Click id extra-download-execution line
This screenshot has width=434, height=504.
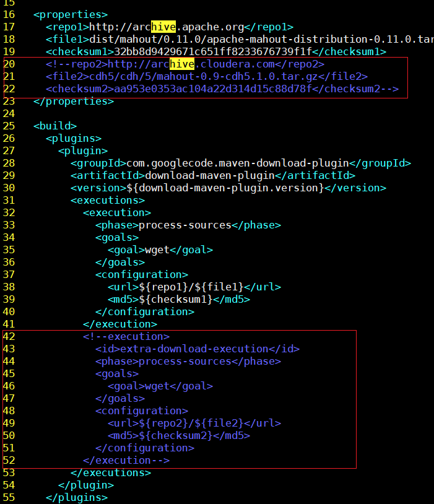[x=197, y=349]
